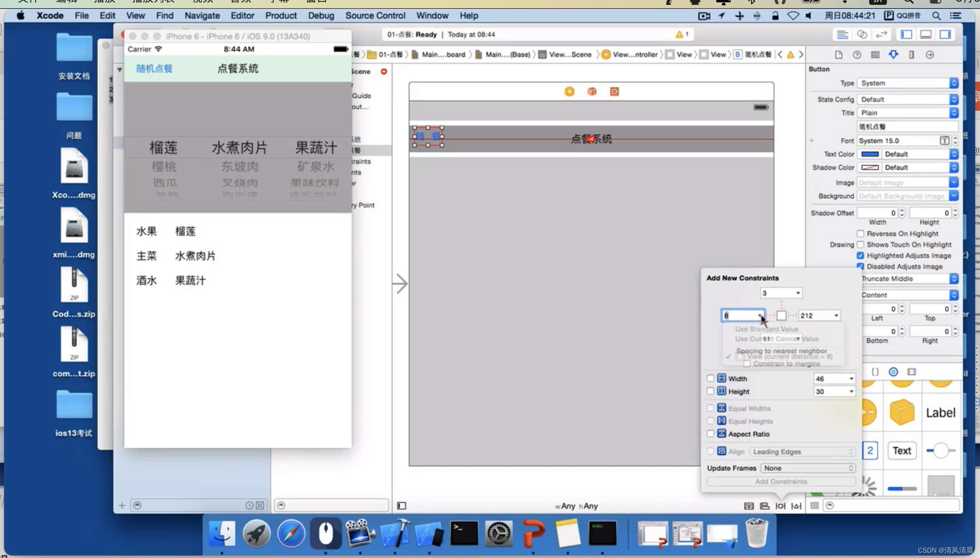Image resolution: width=980 pixels, height=558 pixels.
Task: Check the Equal Widths box
Action: click(710, 408)
